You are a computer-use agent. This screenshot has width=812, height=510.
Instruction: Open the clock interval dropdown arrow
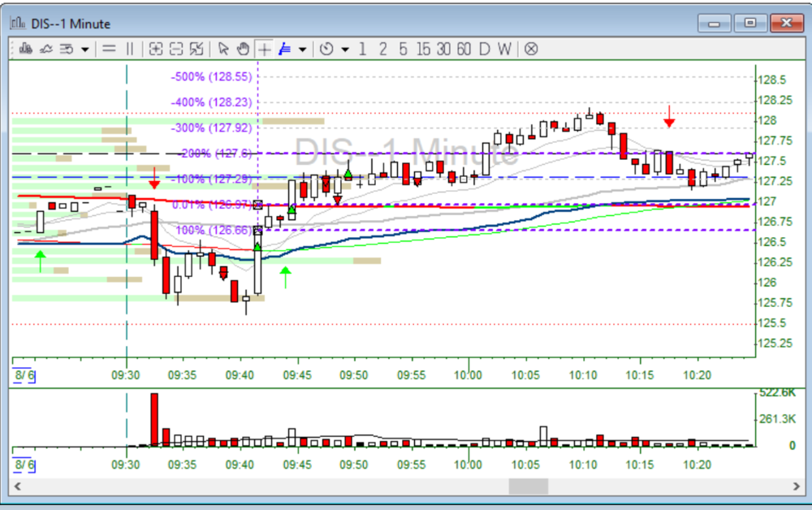[x=344, y=49]
